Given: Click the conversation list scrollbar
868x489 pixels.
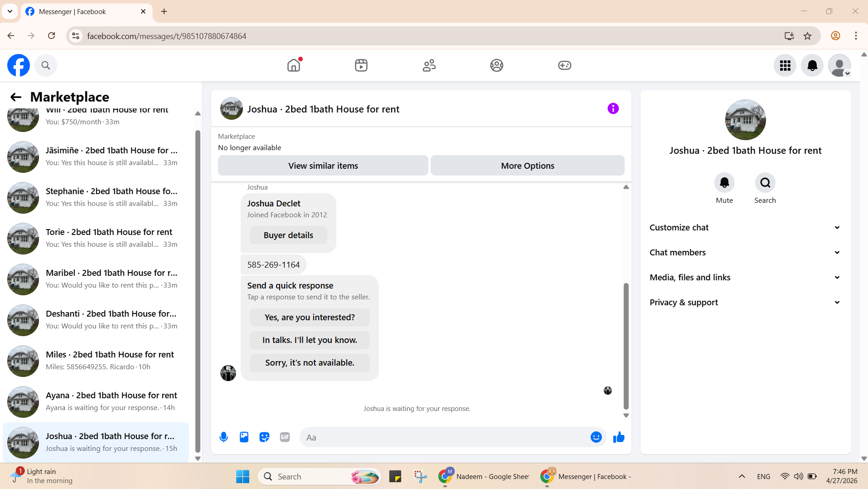Looking at the screenshot, I should (x=198, y=290).
